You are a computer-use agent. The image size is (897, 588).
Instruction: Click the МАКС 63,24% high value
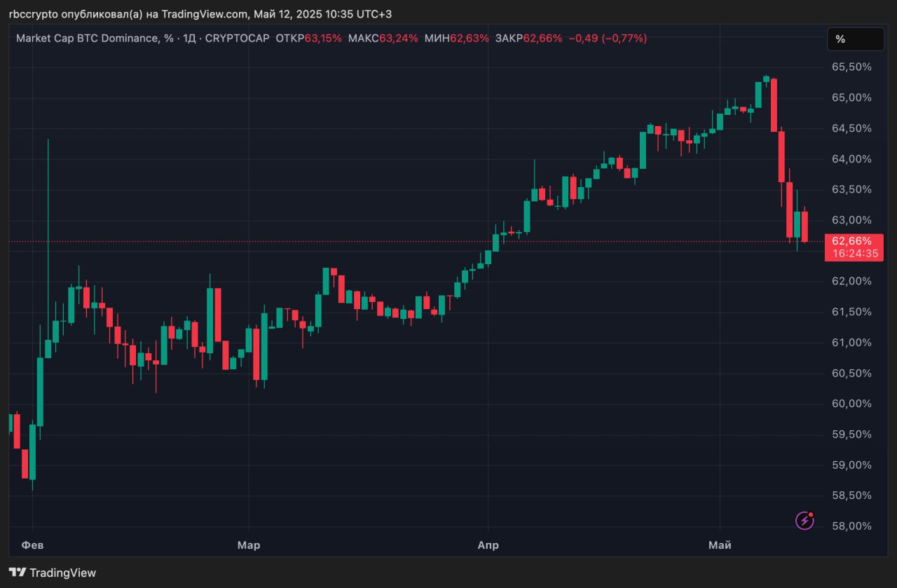coord(382,39)
